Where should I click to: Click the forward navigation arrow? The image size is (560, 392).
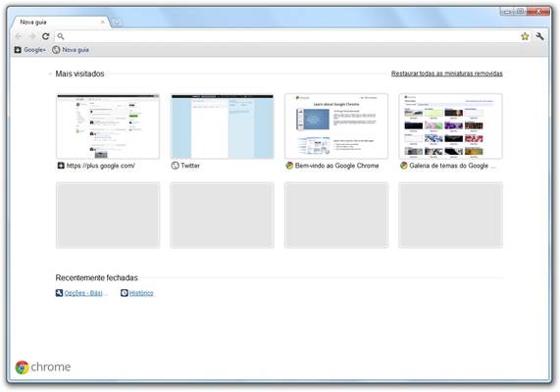(x=31, y=36)
